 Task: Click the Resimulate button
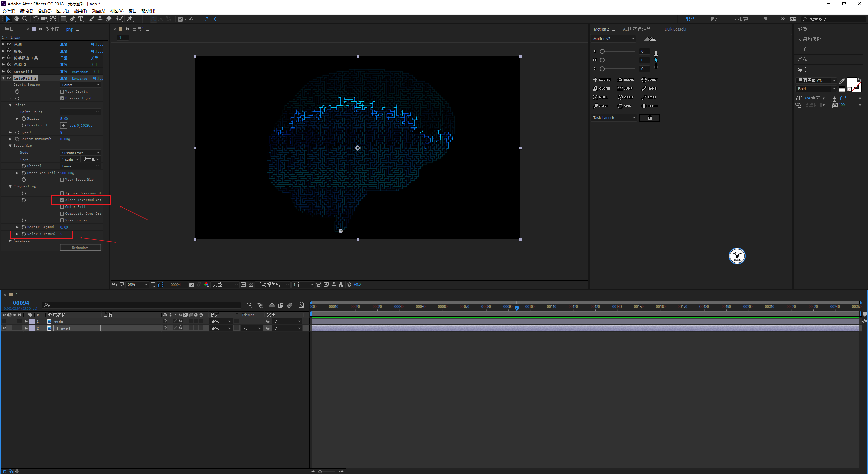pos(80,248)
